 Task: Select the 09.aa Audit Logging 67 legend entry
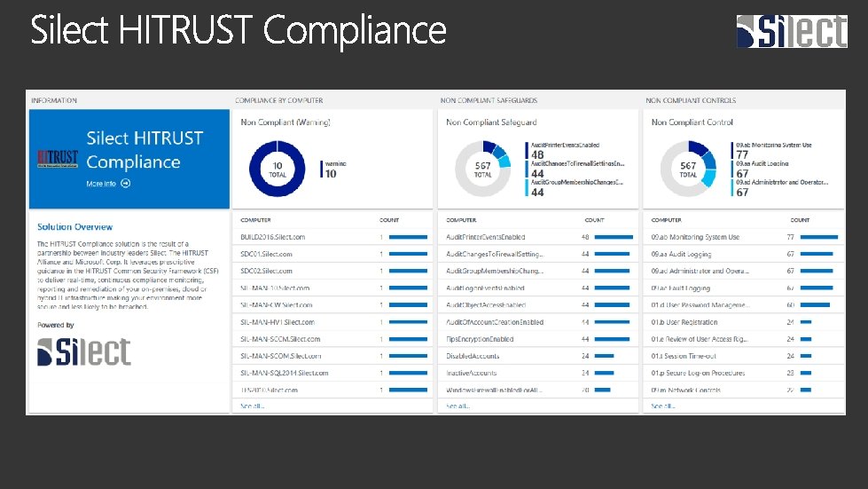click(x=760, y=169)
